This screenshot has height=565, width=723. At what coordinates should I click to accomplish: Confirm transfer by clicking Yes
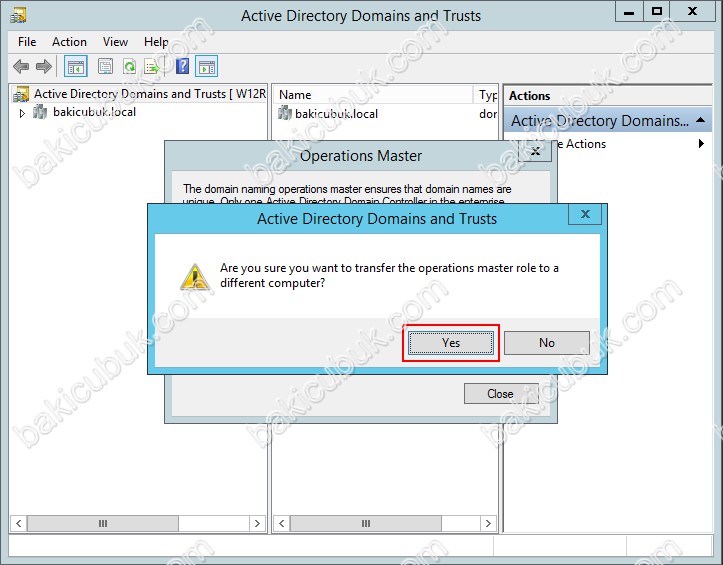[x=450, y=343]
